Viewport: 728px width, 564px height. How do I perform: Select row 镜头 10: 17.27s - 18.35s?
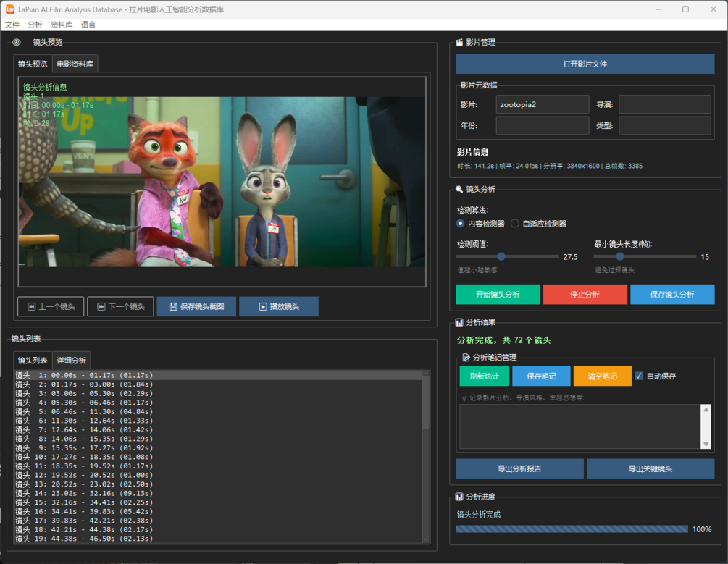[218, 457]
